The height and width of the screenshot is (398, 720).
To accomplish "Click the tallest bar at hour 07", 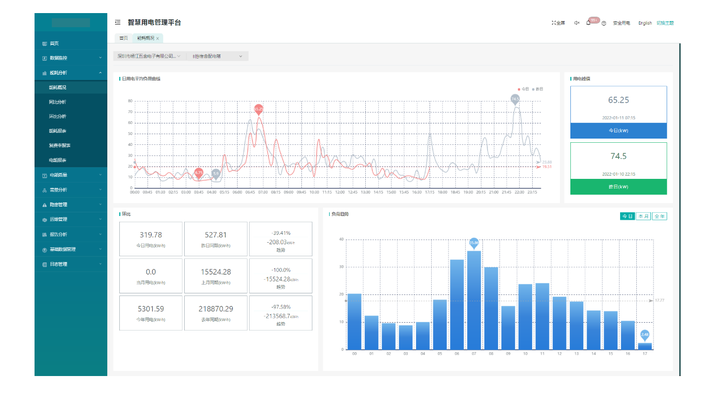I will [x=474, y=300].
